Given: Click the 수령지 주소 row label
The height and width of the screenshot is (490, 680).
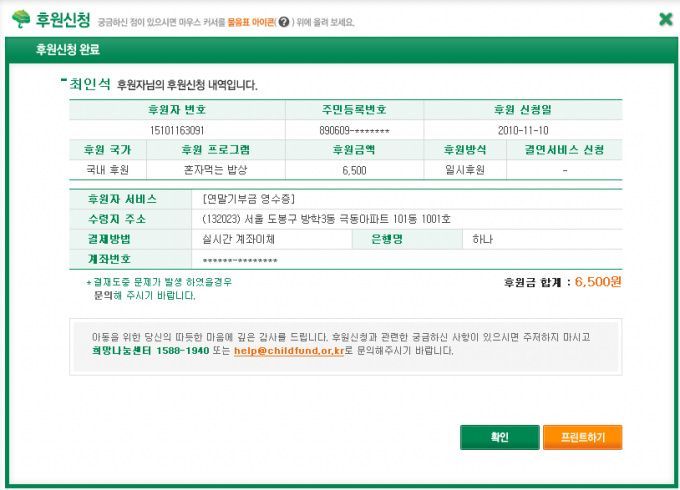Looking at the screenshot, I should point(117,219).
